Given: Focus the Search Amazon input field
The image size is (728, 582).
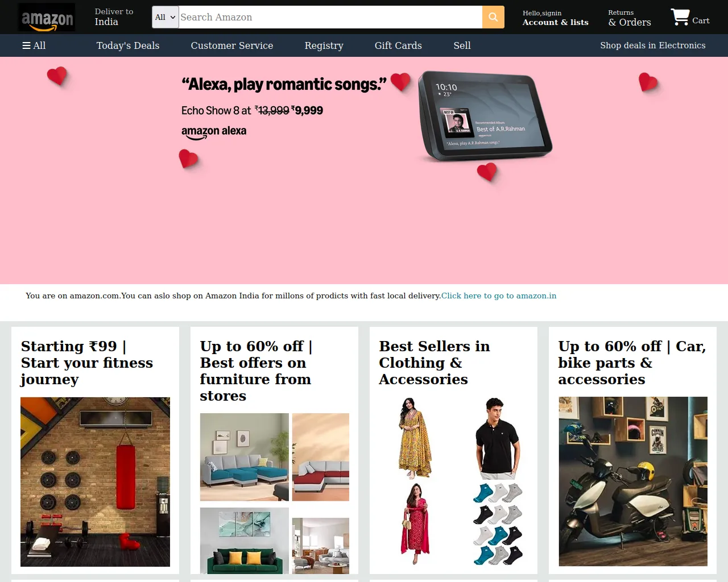Looking at the screenshot, I should click(330, 17).
